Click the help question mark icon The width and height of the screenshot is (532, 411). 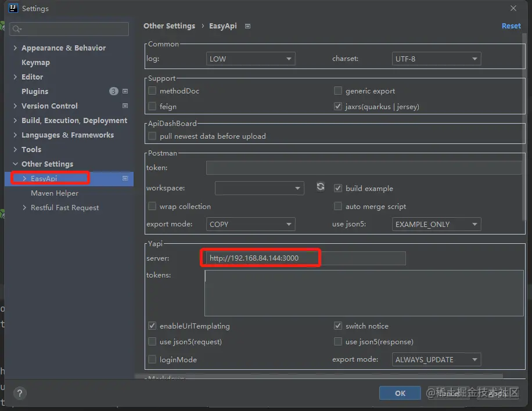(x=20, y=393)
